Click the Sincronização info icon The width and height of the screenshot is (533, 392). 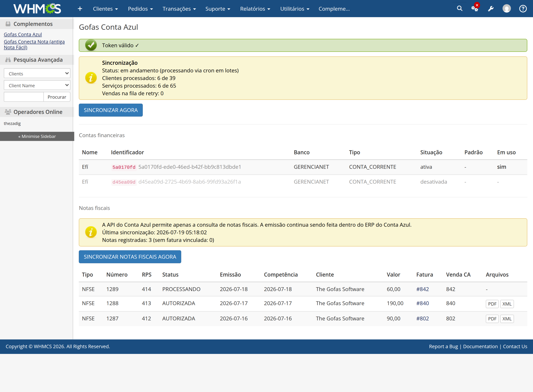pos(91,78)
